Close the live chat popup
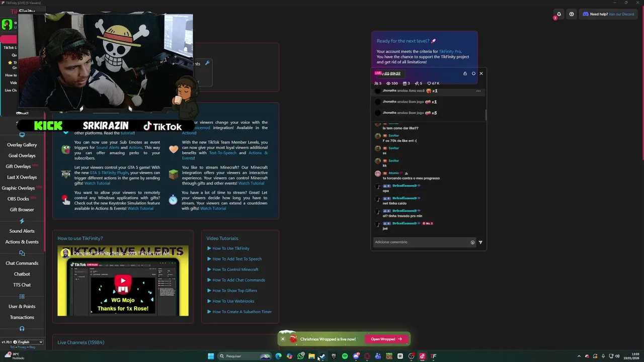The height and width of the screenshot is (362, 644). [x=481, y=73]
